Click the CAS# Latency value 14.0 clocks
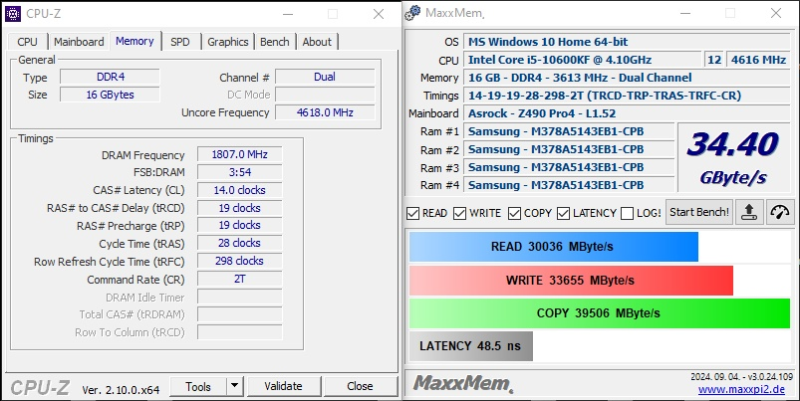This screenshot has width=800, height=401. tap(239, 190)
